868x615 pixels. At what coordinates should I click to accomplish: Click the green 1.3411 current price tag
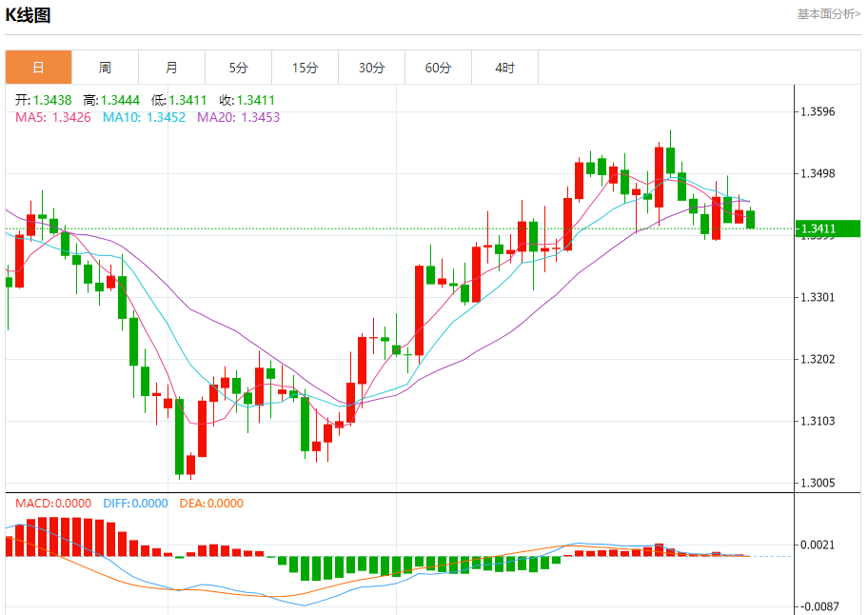(827, 228)
